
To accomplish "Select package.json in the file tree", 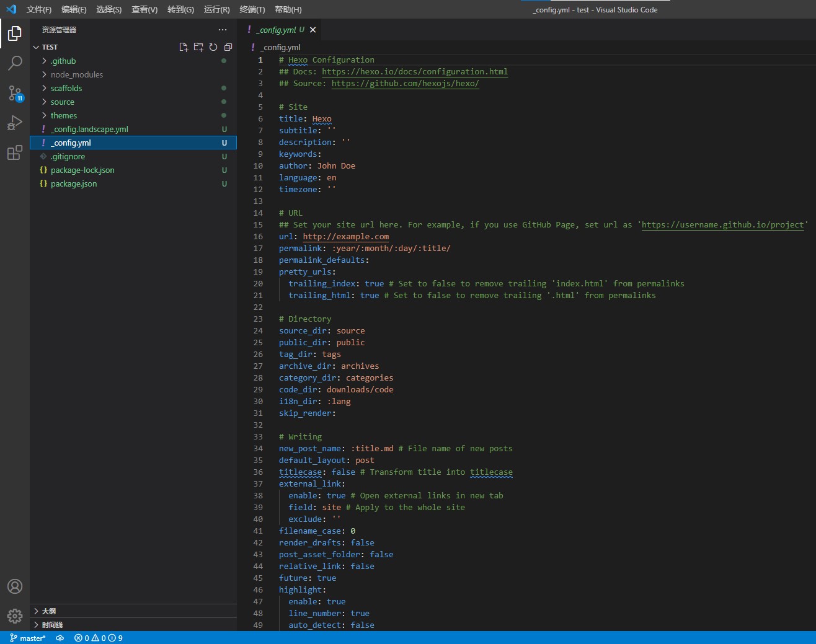I will pyautogui.click(x=74, y=183).
